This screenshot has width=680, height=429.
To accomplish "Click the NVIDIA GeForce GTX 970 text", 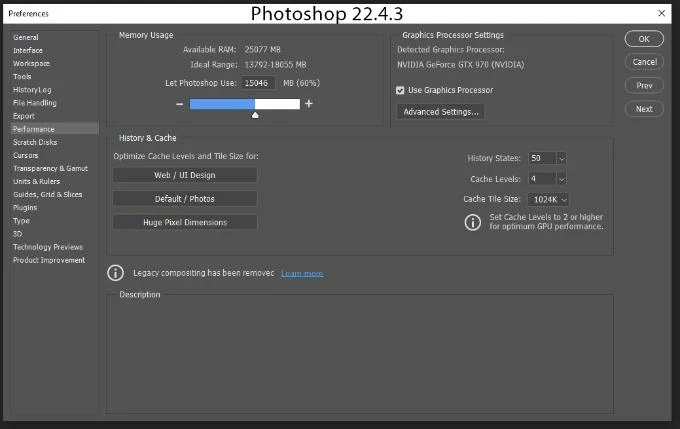I will 461,65.
